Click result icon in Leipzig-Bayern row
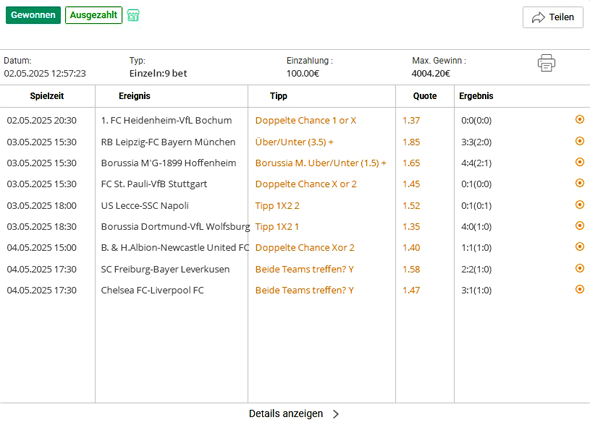The image size is (590, 425). (579, 141)
